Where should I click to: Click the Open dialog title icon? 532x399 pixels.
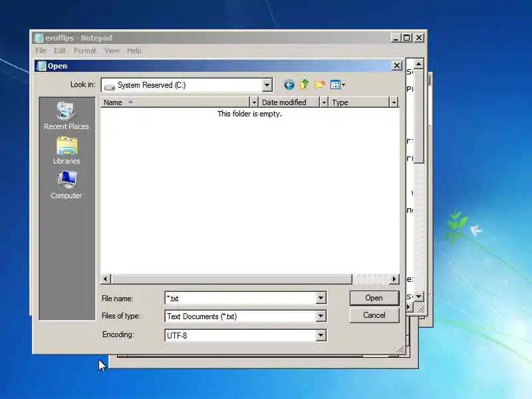pos(41,66)
